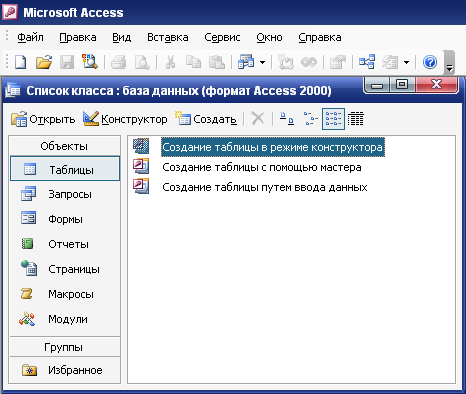
Task: Select Создание таблицы путем ввода данных
Action: 265,187
